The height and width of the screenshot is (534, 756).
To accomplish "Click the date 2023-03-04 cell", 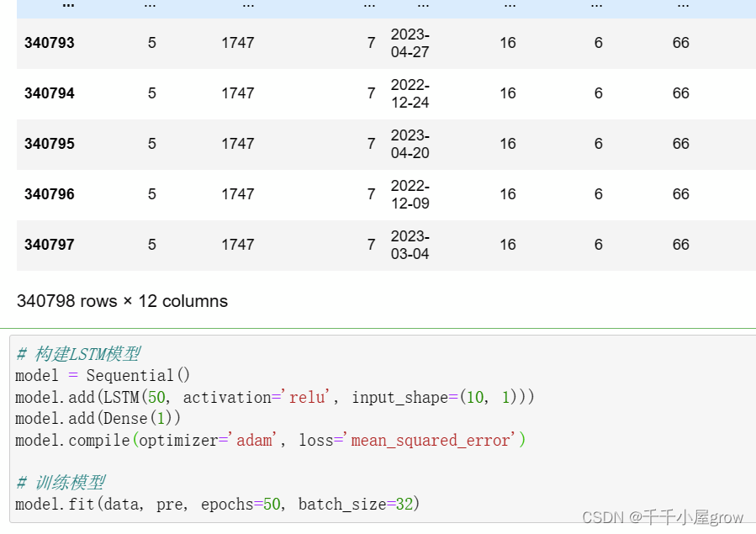I will coord(410,245).
